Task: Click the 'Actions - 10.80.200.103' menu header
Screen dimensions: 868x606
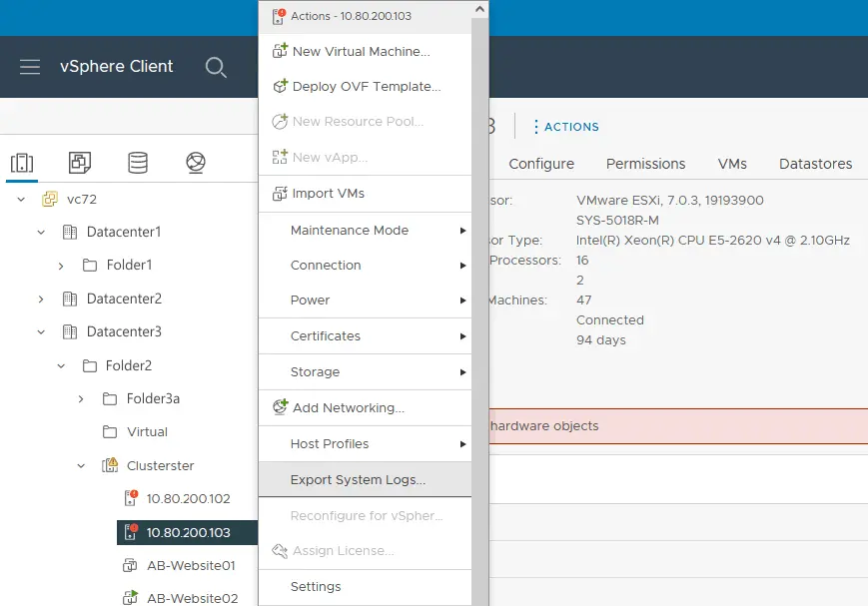Action: [x=351, y=16]
